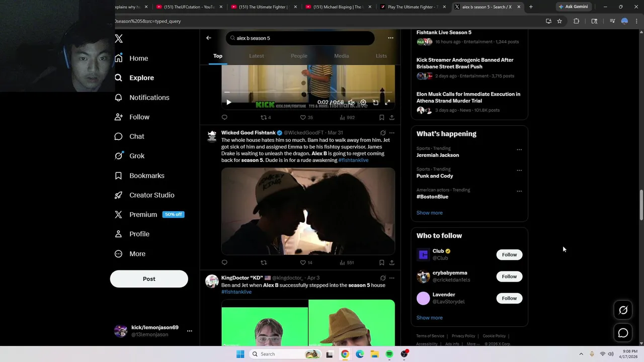Open Grok icon on KingDoctor post
The image size is (644, 362).
383,278
